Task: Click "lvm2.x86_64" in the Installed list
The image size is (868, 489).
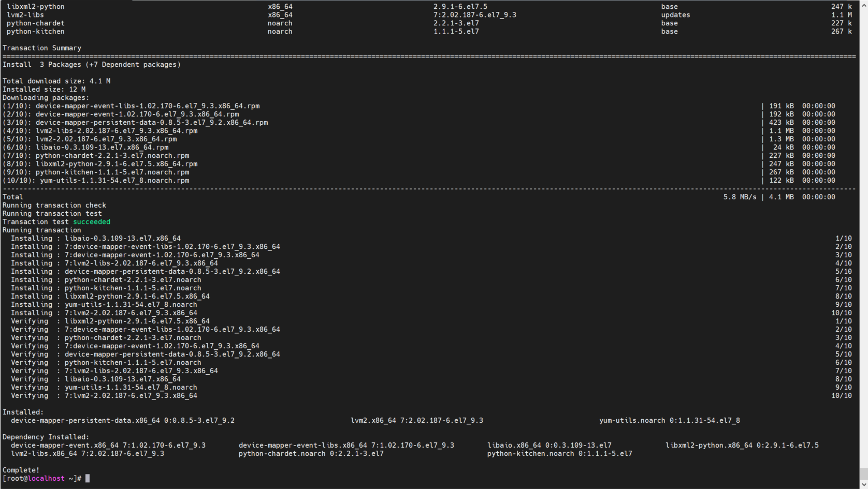Action: click(x=373, y=421)
